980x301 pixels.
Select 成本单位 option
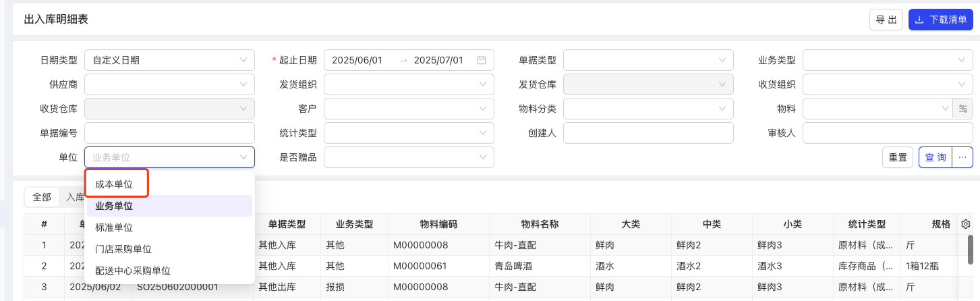169,184
